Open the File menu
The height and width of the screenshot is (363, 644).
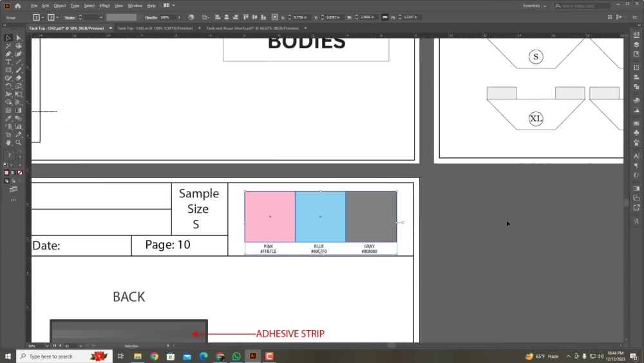tap(34, 6)
